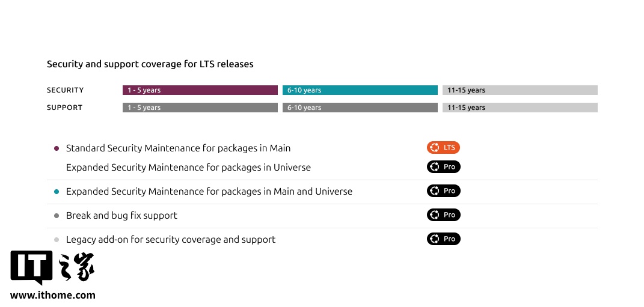Select Legacy add-on for security coverage text
The image size is (644, 307).
click(x=171, y=240)
